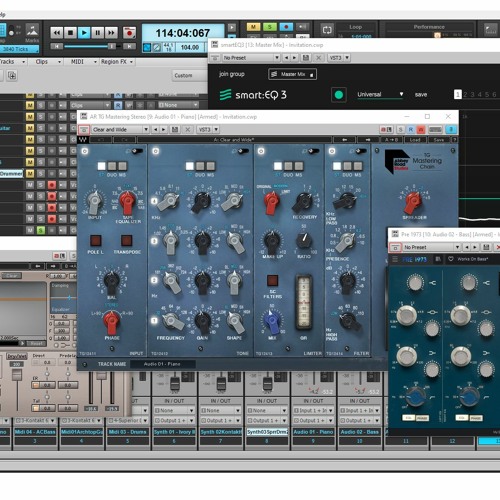Open the 3840 Ticks snap resolution dropdown
500x500 pixels.
click(19, 49)
